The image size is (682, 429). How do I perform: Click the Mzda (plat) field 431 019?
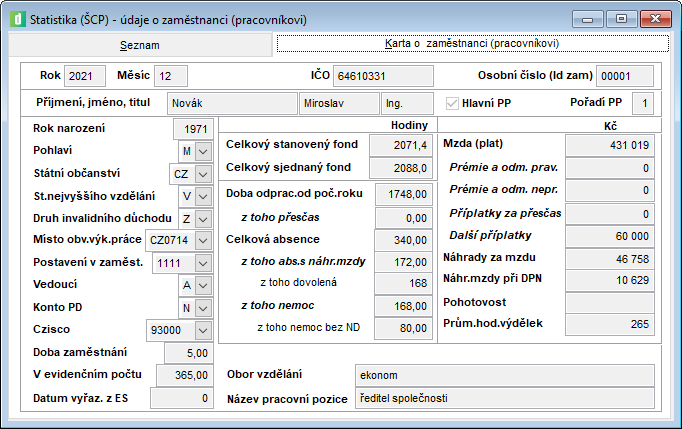[x=610, y=145]
